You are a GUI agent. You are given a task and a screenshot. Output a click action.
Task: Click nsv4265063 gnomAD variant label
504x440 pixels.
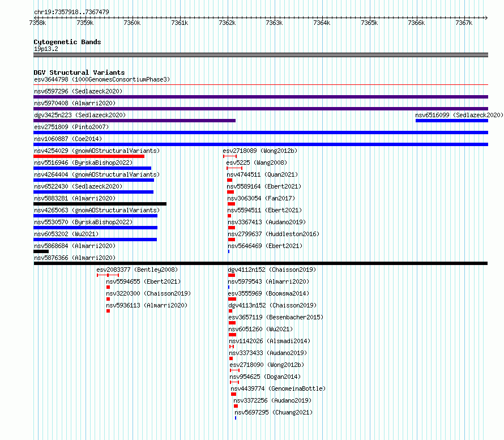(x=97, y=210)
